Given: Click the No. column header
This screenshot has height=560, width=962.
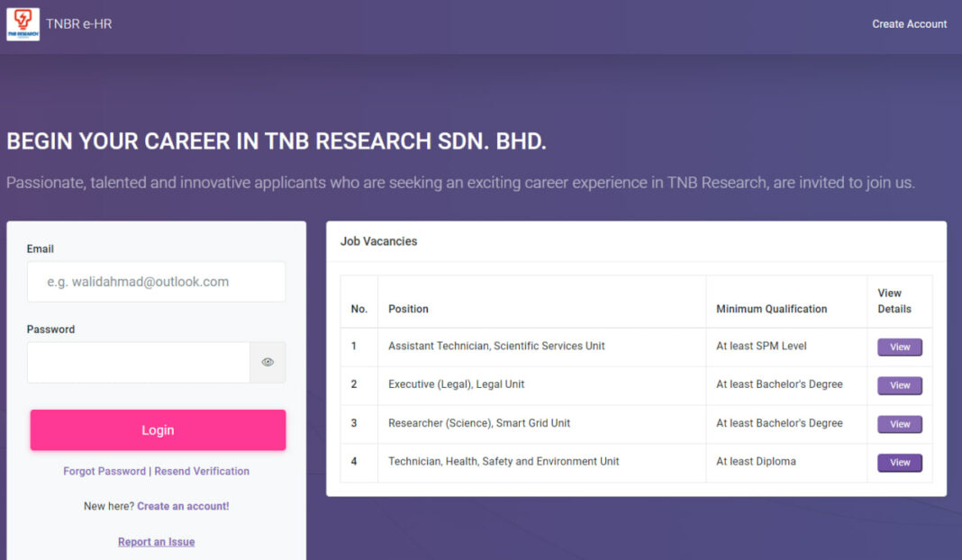Looking at the screenshot, I should pyautogui.click(x=359, y=309).
